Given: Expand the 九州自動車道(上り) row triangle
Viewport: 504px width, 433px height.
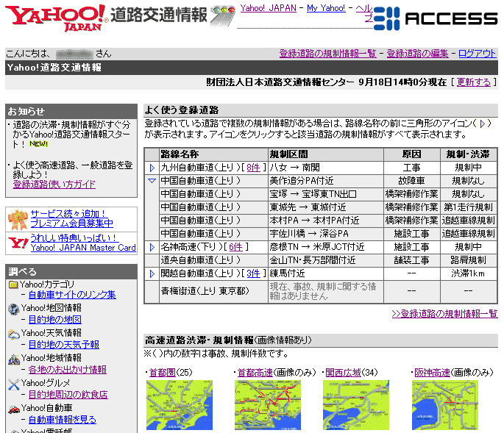Looking at the screenshot, I should 152,168.
